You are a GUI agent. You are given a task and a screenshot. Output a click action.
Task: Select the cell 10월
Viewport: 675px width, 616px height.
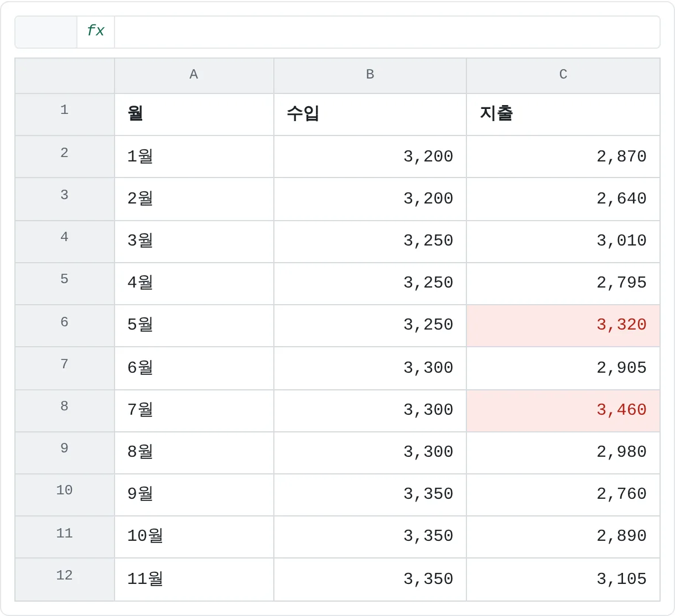click(194, 537)
